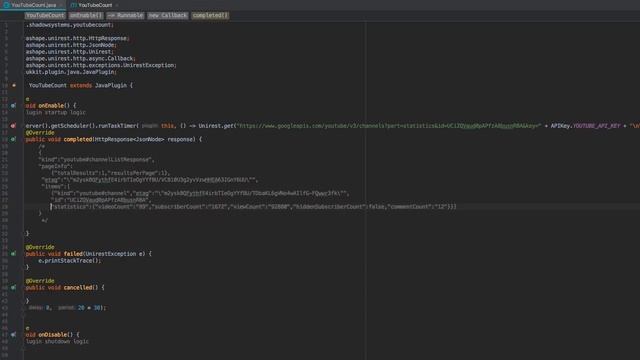Click the shadowsystems.youtubecount package line

coord(70,25)
